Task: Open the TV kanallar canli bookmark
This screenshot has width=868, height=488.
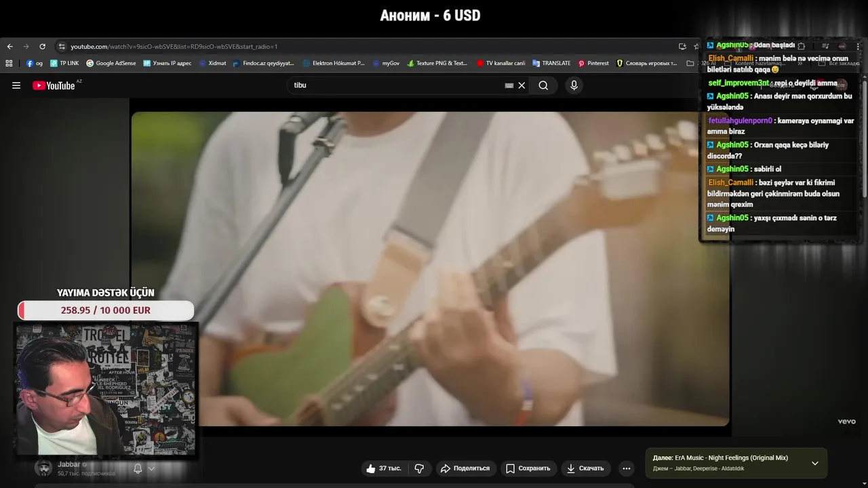Action: pyautogui.click(x=500, y=63)
